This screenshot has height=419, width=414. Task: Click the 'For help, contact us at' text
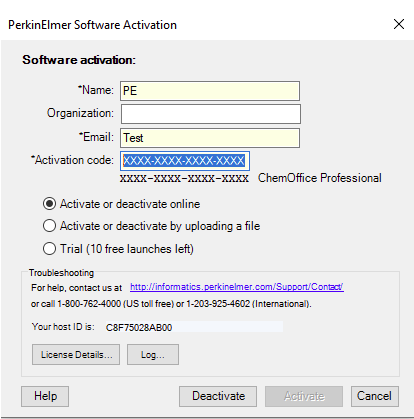pos(77,287)
